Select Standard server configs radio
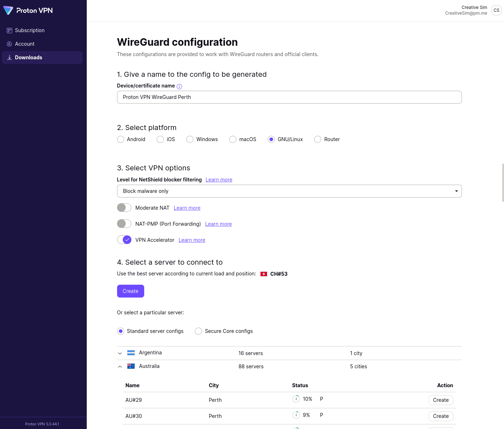504x429 pixels. point(121,331)
